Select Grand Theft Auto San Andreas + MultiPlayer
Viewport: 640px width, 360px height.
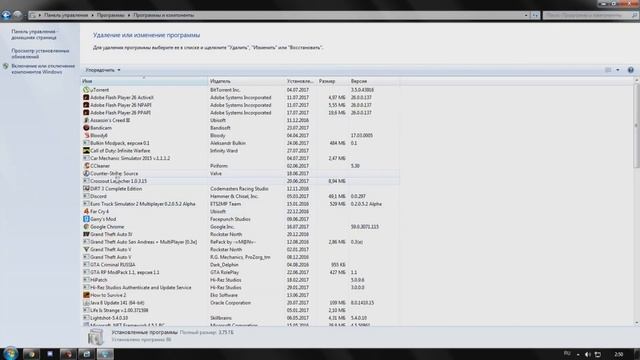pos(240,242)
